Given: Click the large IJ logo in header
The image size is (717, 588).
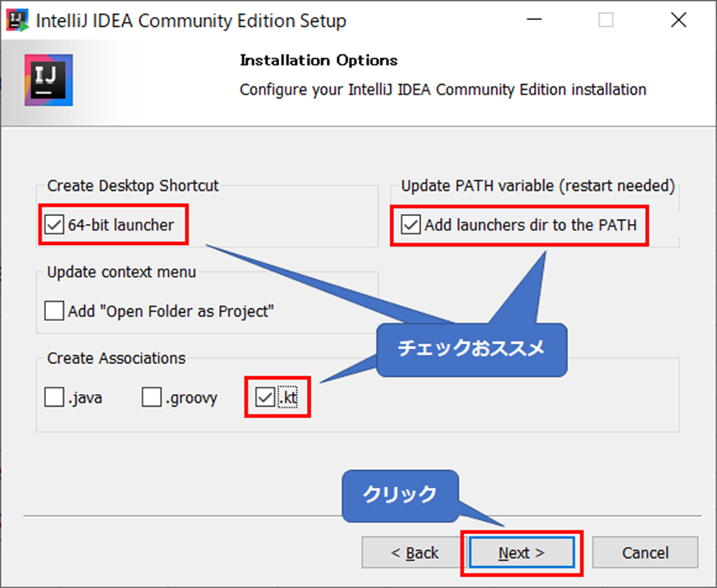Looking at the screenshot, I should tap(49, 80).
